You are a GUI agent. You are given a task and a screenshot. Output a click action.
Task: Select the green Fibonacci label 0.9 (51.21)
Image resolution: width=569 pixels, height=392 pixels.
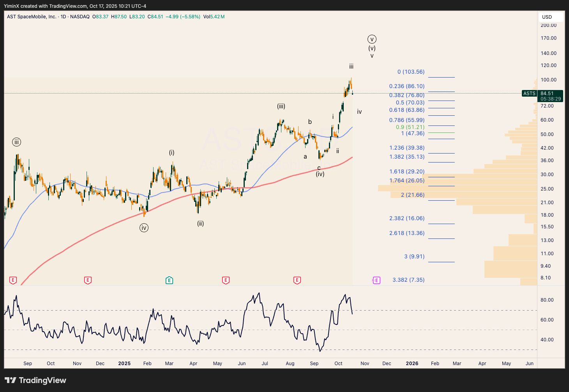click(x=410, y=127)
